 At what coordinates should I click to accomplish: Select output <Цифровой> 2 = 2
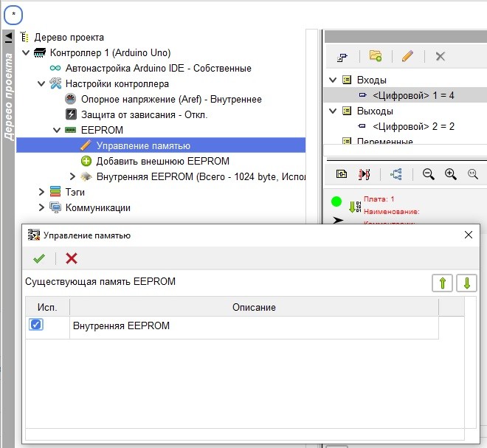click(x=413, y=126)
